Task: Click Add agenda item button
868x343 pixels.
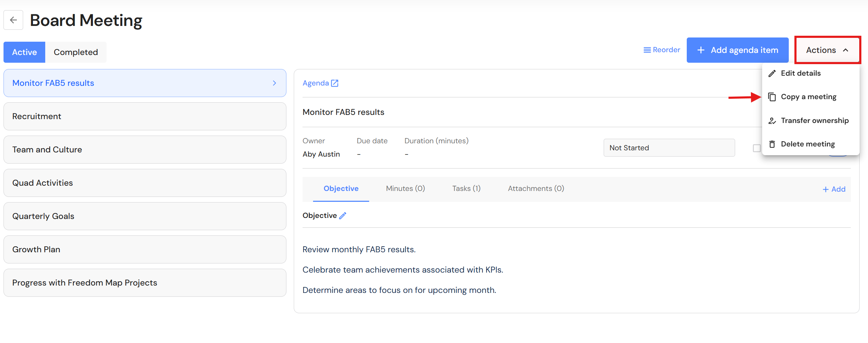Action: [x=738, y=50]
